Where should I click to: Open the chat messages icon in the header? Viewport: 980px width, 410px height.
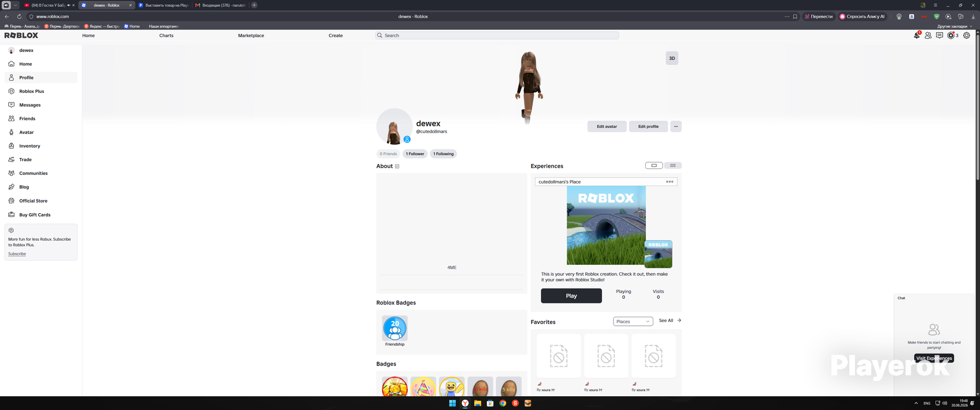pyautogui.click(x=939, y=35)
